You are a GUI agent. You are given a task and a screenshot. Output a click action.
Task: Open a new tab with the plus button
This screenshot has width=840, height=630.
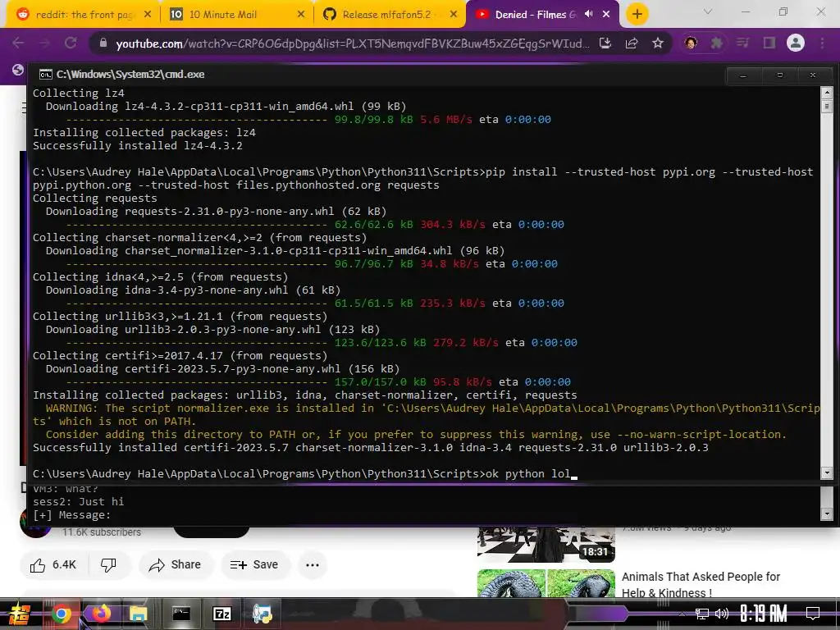pyautogui.click(x=637, y=15)
